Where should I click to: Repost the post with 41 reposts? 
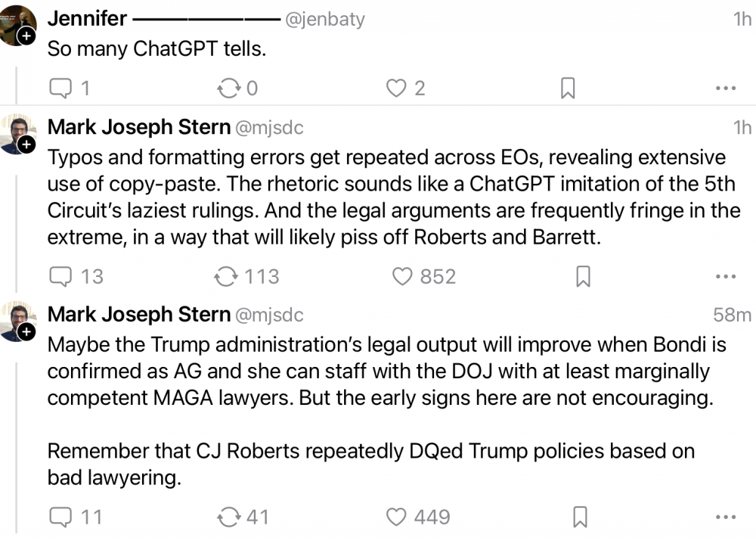[x=227, y=517]
